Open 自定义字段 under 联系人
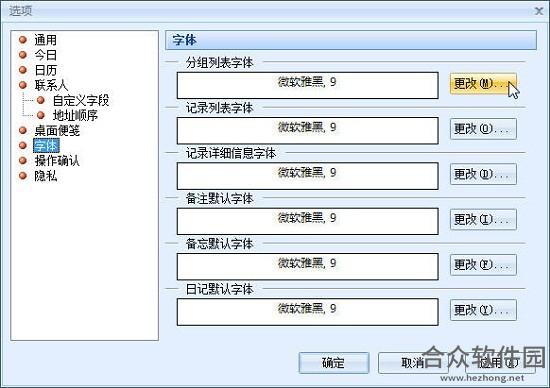 pos(81,100)
